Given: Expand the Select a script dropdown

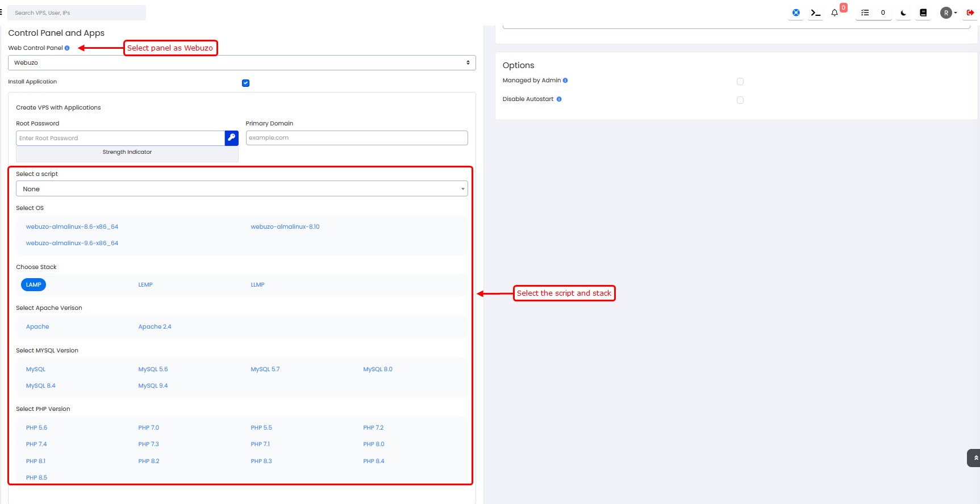Looking at the screenshot, I should click(x=241, y=189).
